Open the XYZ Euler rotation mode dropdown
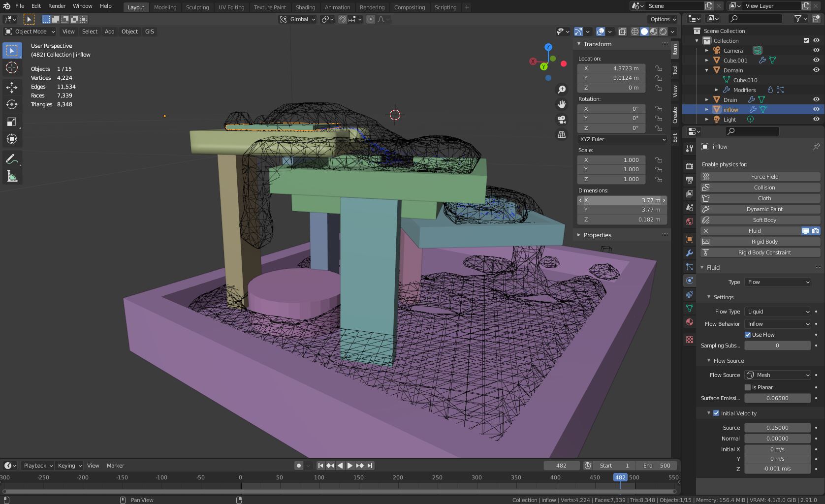Screen dimensions: 825x504 tap(622, 139)
